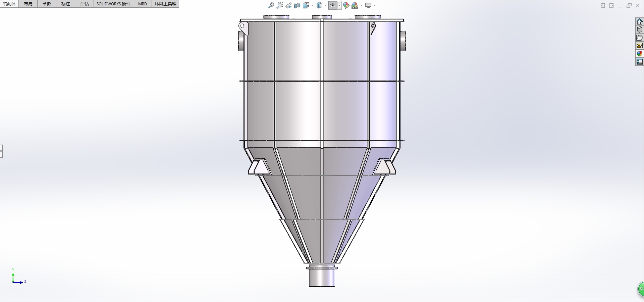Viewport: 644px width, 302px height.
Task: Open the Custom Properties list icon
Action: 640,62
